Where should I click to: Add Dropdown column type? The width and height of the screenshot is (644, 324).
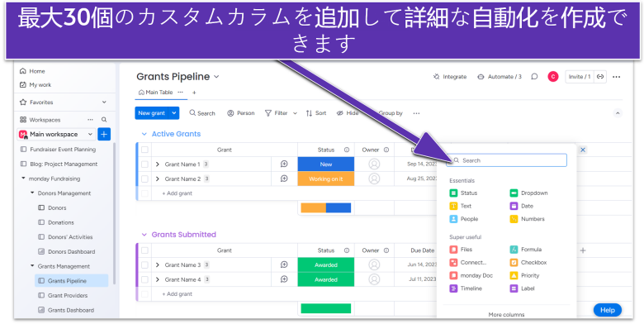[528, 193]
